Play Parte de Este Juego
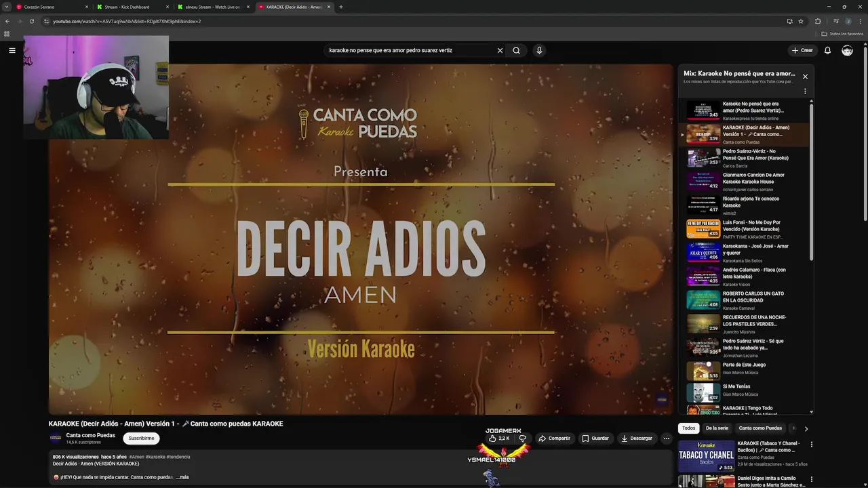Viewport: 868px width, 488px height. tap(744, 371)
